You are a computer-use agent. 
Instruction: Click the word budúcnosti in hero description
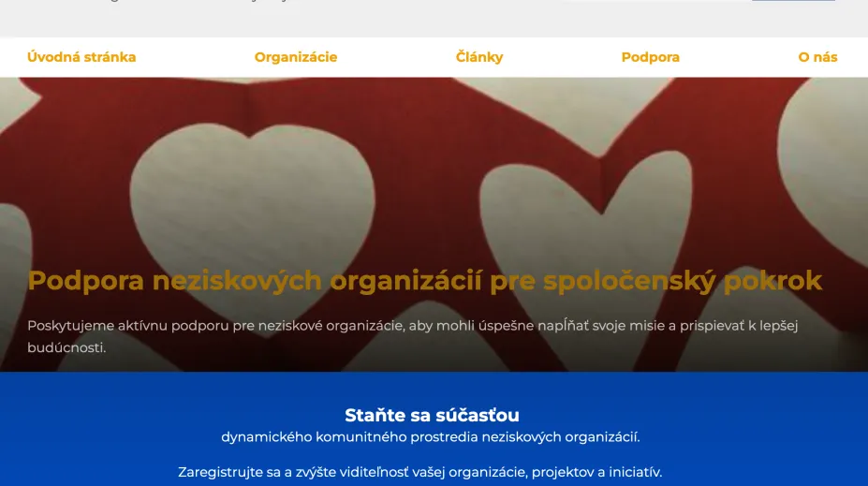point(66,347)
